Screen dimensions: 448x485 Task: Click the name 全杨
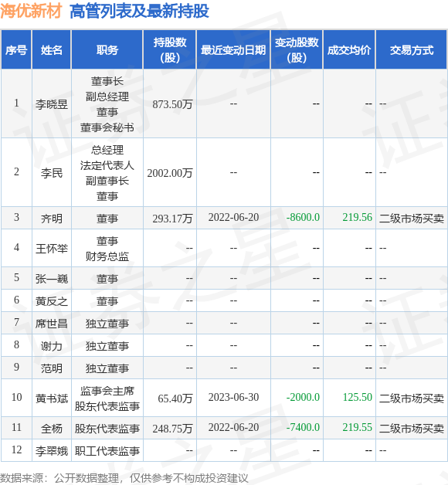click(x=52, y=429)
